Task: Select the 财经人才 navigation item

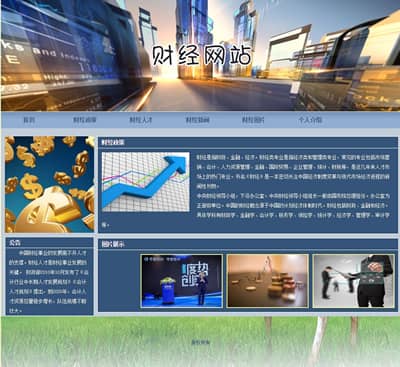Action: coord(141,120)
